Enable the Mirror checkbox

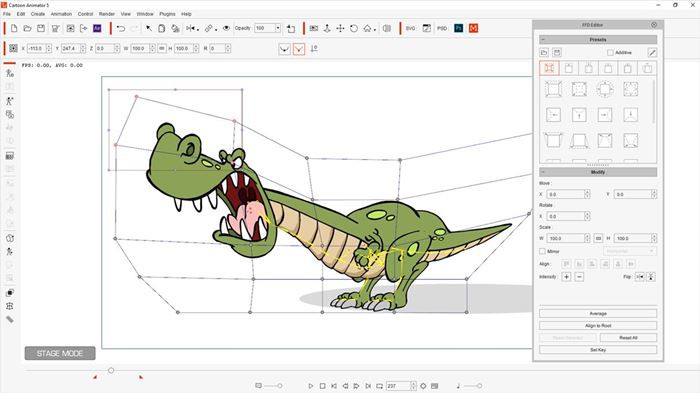[542, 251]
